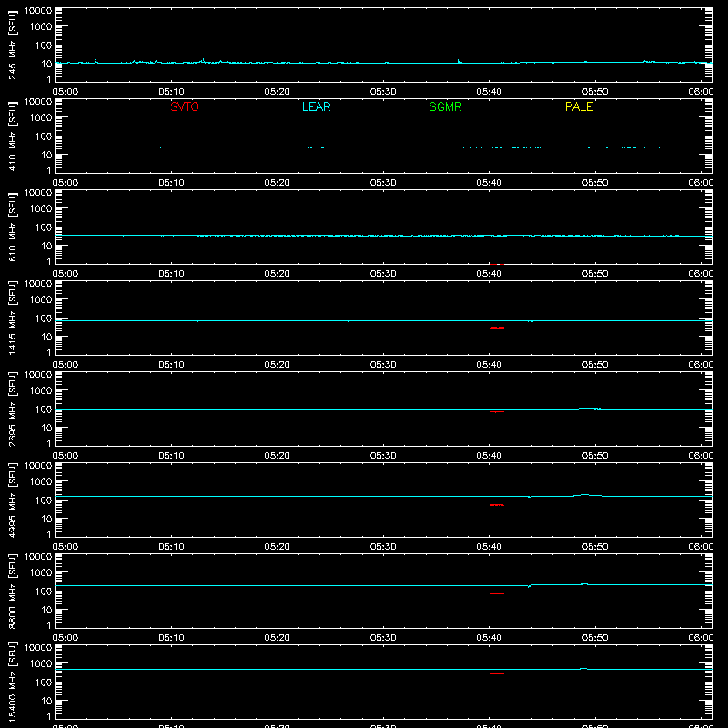The height and width of the screenshot is (728, 728).
Task: Click 06:00 time label under 245 MHz plot
Action: click(x=701, y=92)
